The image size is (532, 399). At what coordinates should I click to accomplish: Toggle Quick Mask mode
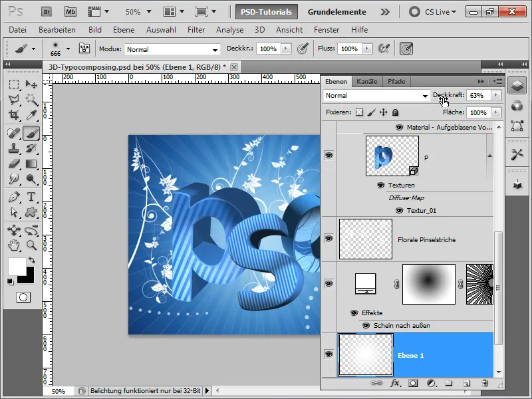[23, 297]
